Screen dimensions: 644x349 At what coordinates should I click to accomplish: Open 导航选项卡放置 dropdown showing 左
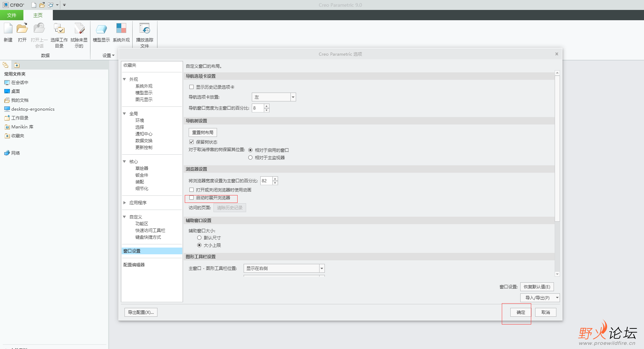pyautogui.click(x=274, y=97)
